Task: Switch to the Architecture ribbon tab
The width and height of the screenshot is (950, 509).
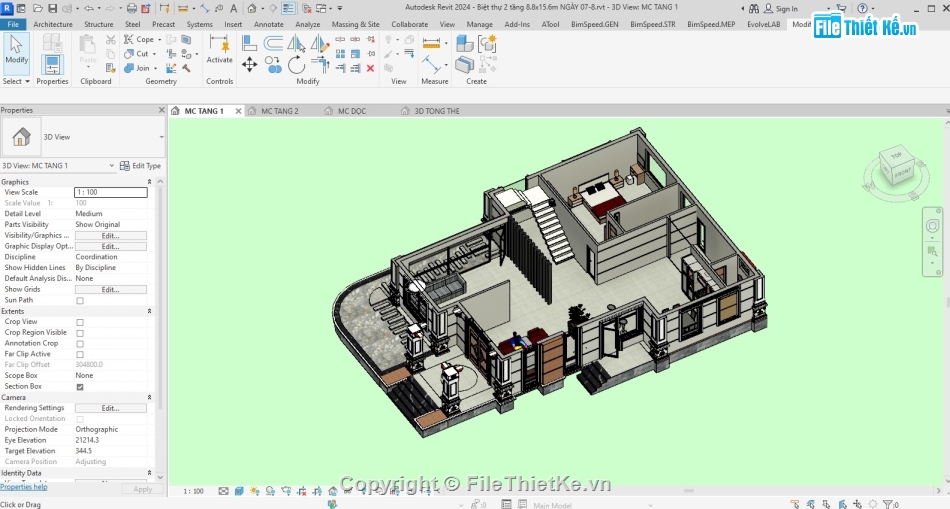Action: tap(53, 24)
